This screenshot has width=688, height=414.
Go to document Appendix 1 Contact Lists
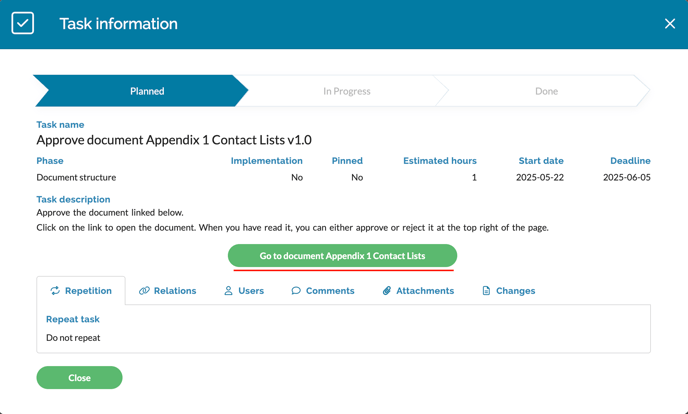(342, 256)
